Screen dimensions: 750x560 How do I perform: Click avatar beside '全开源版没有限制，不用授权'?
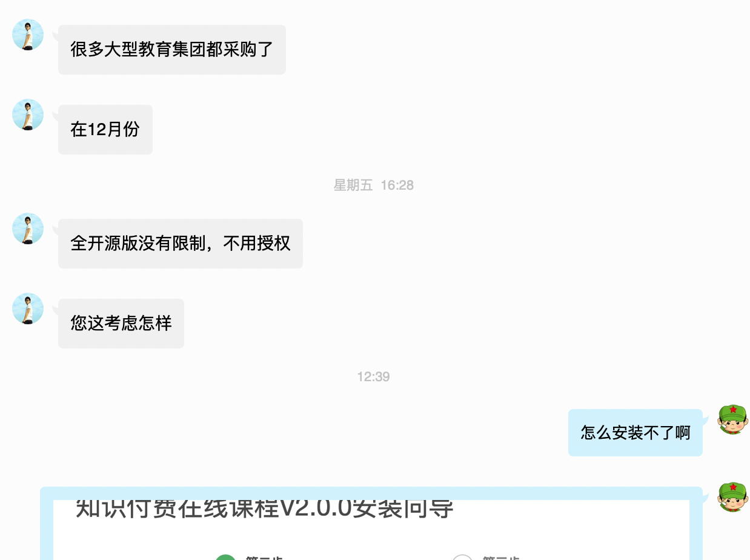coord(28,228)
